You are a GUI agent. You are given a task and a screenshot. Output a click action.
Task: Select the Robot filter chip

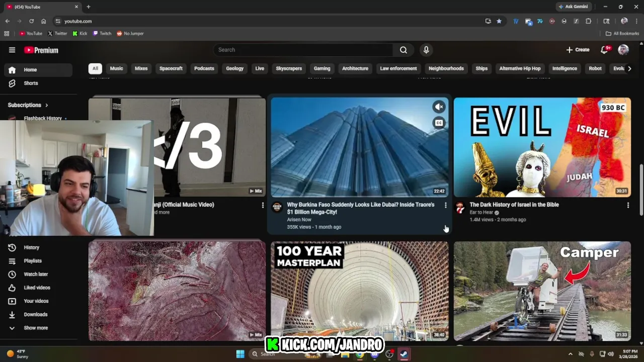point(595,68)
